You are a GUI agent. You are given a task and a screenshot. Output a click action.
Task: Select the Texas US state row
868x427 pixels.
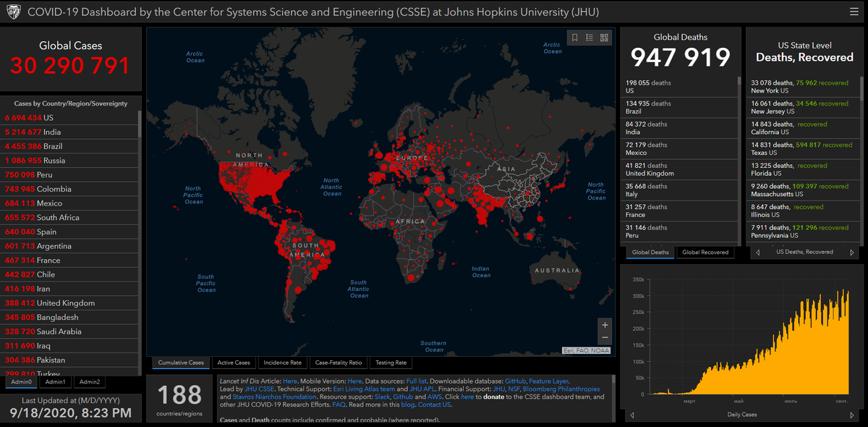coord(803,149)
